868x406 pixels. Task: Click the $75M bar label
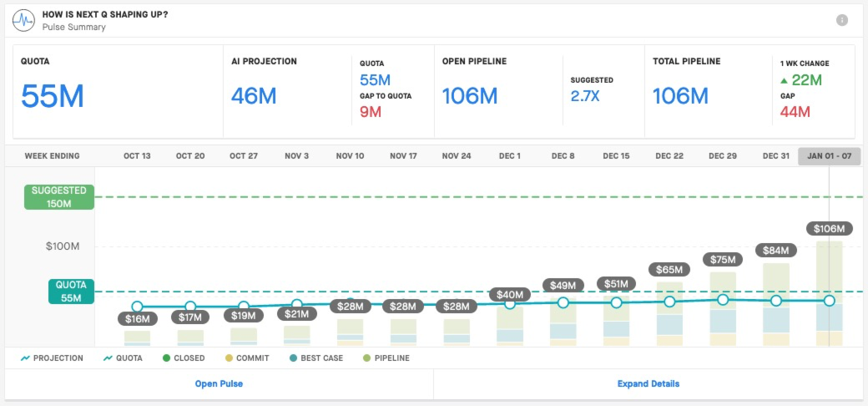pos(723,259)
